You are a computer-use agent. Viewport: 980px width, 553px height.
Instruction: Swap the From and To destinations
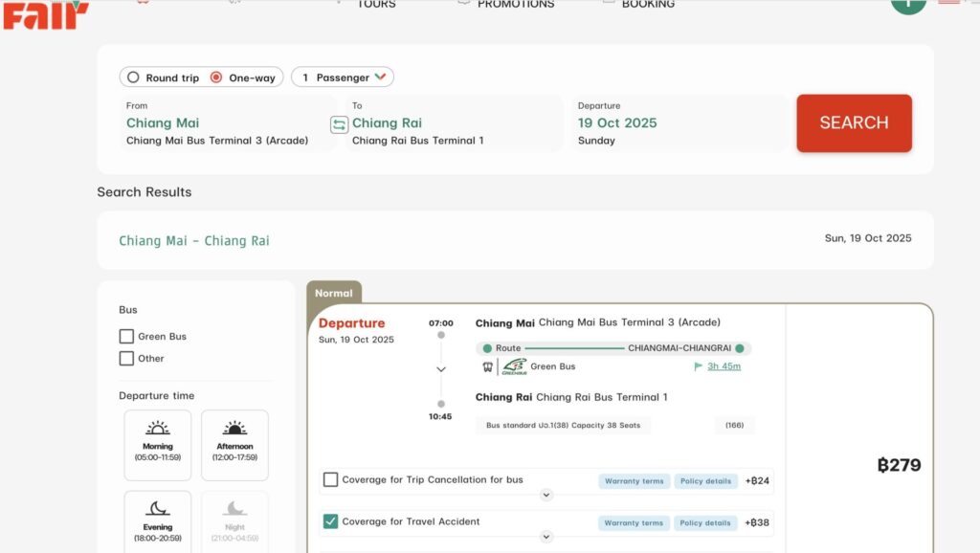[x=339, y=124]
